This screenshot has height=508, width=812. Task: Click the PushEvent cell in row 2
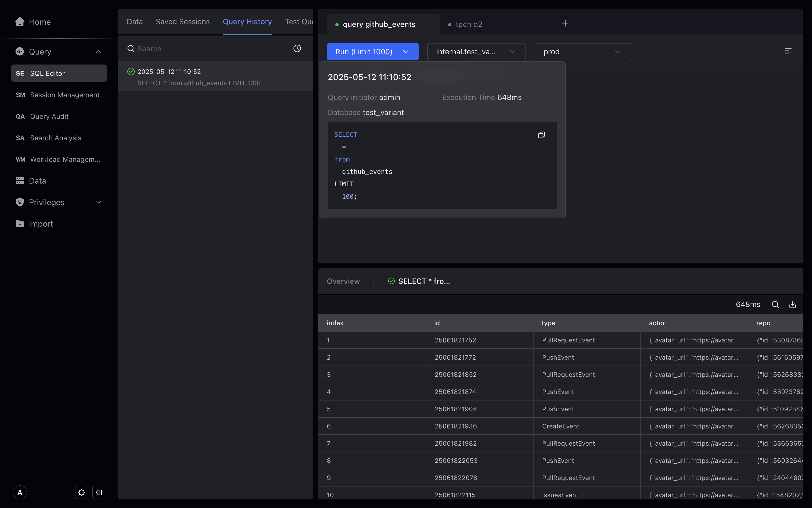(586, 357)
